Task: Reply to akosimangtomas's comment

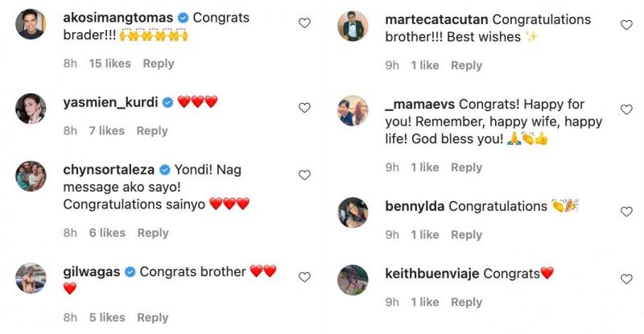Action: [158, 64]
